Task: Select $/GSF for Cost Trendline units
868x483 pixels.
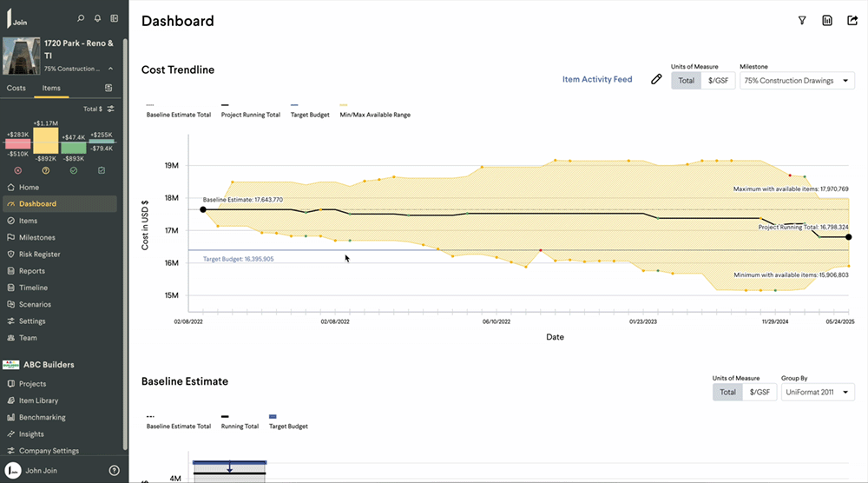Action: (x=718, y=81)
